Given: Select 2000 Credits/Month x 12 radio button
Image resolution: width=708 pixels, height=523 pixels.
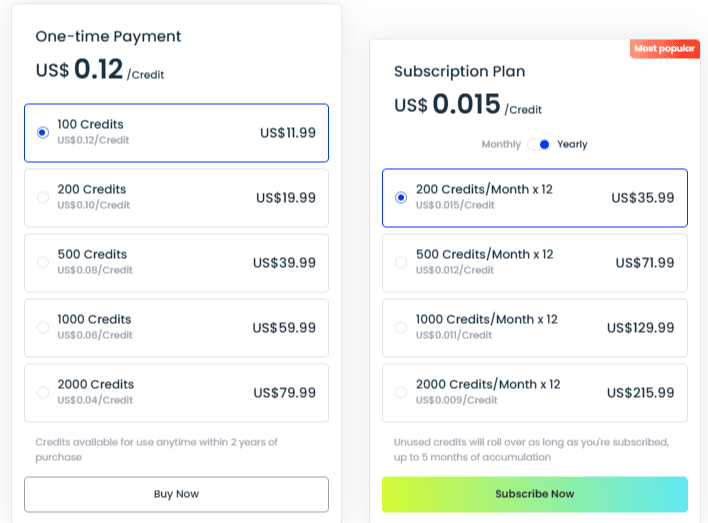Looking at the screenshot, I should pos(401,392).
